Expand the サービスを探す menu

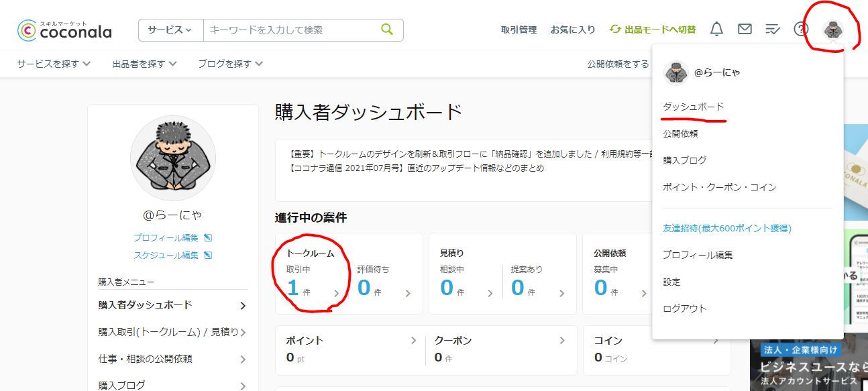[54, 64]
